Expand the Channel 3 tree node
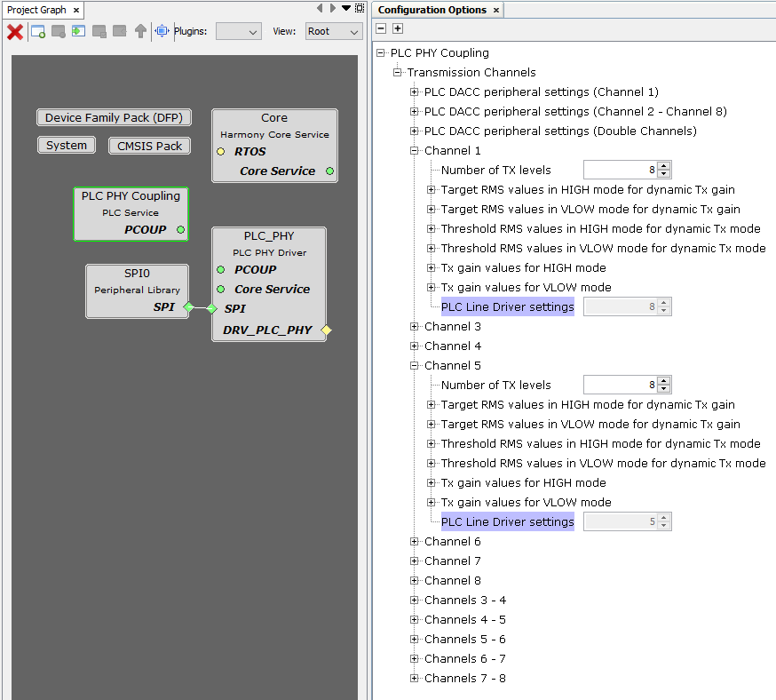The height and width of the screenshot is (700, 776). [x=415, y=327]
